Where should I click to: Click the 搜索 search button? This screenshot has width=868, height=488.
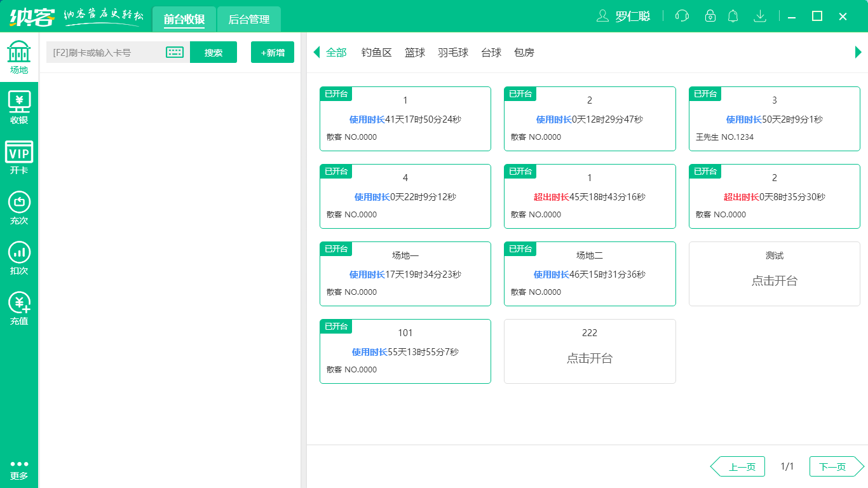(214, 52)
